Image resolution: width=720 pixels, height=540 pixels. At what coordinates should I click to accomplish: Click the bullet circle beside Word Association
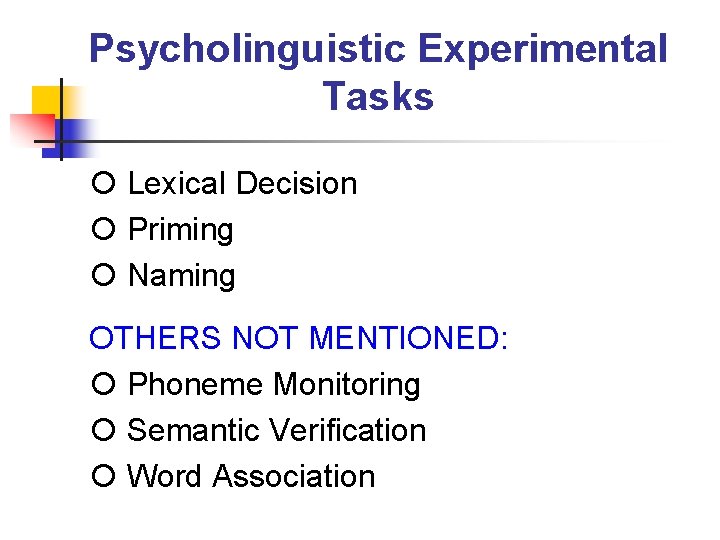click(103, 475)
